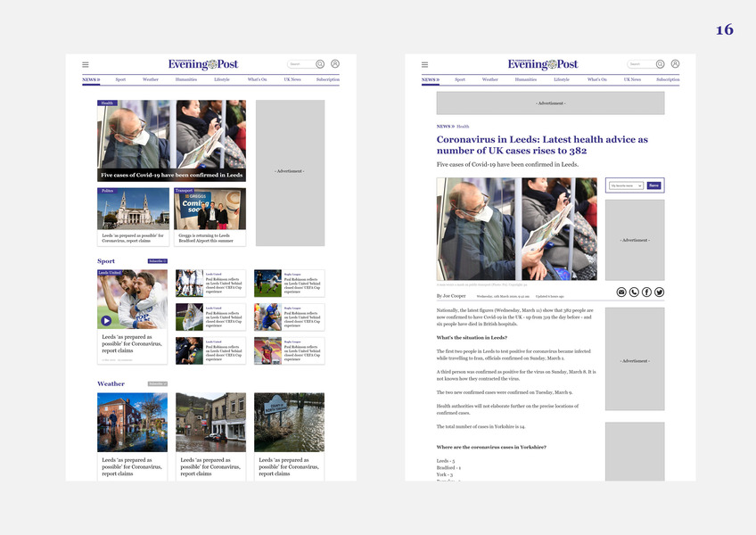Image resolution: width=756 pixels, height=535 pixels.
Task: Select UK News tab on left homepage
Action: tap(292, 79)
